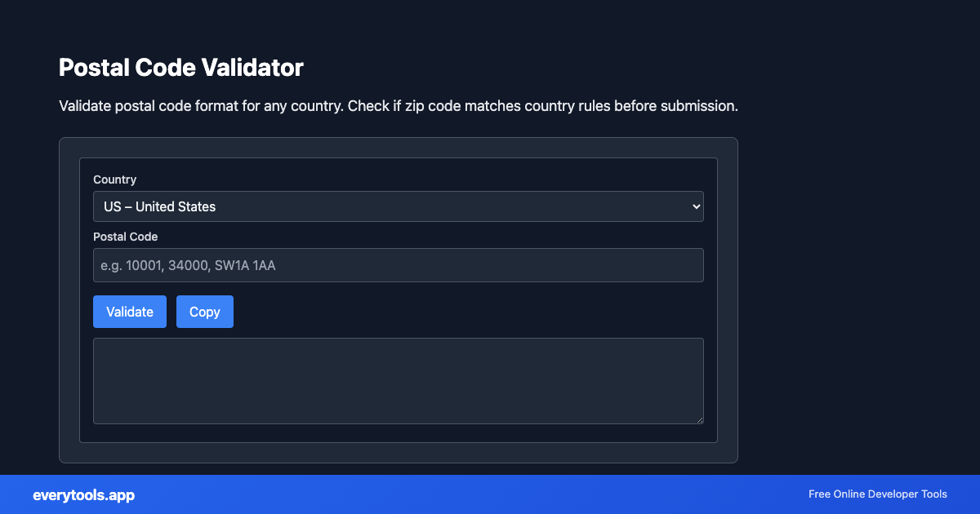This screenshot has height=514, width=980.
Task: Open the Country selection dropdown
Action: coord(398,206)
